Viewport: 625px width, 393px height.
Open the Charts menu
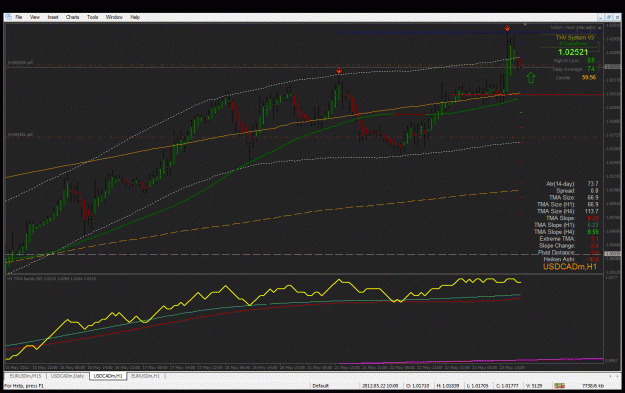[73, 17]
